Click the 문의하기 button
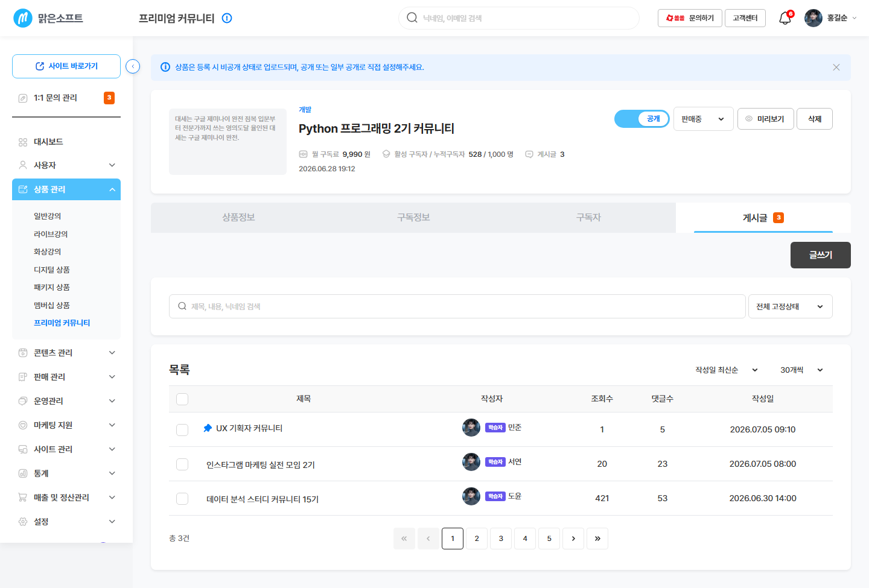Viewport: 869px width, 588px height. 690,18
